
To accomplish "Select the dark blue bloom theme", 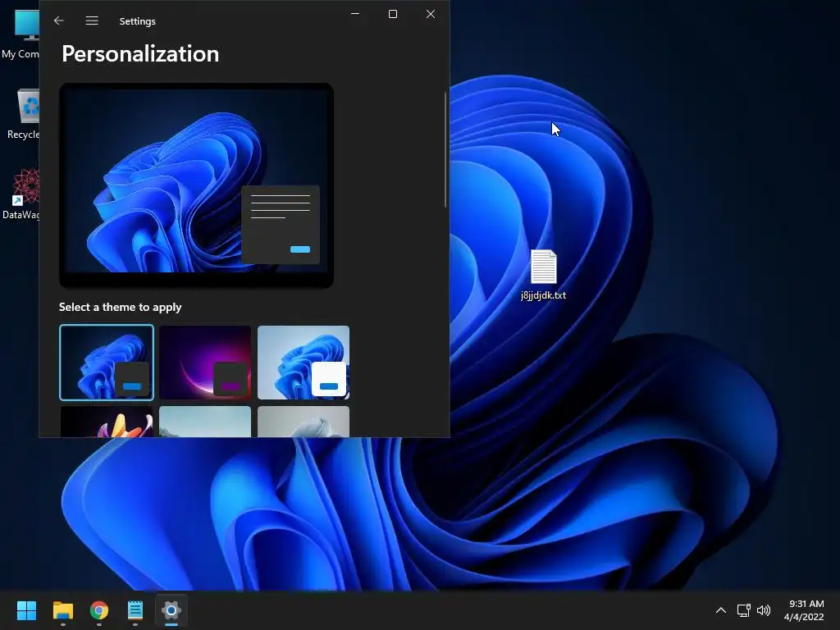I will (107, 363).
